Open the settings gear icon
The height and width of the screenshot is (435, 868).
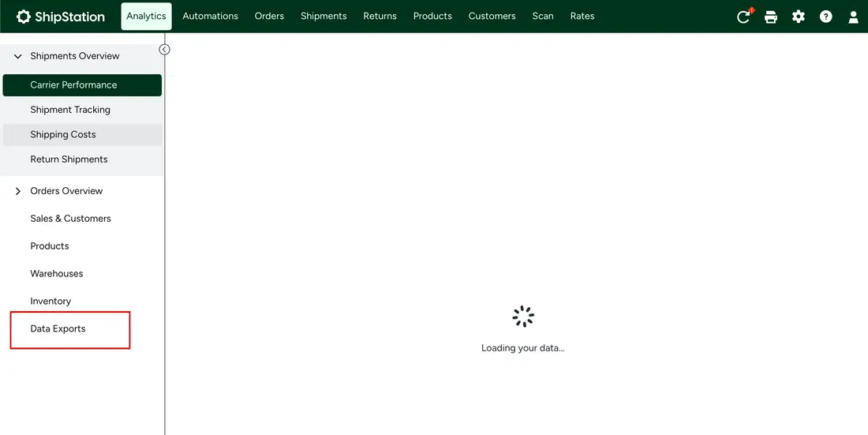pos(799,17)
